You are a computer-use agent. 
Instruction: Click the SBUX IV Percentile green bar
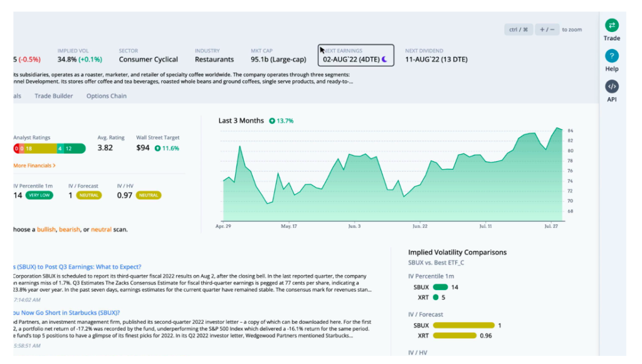pyautogui.click(x=440, y=287)
